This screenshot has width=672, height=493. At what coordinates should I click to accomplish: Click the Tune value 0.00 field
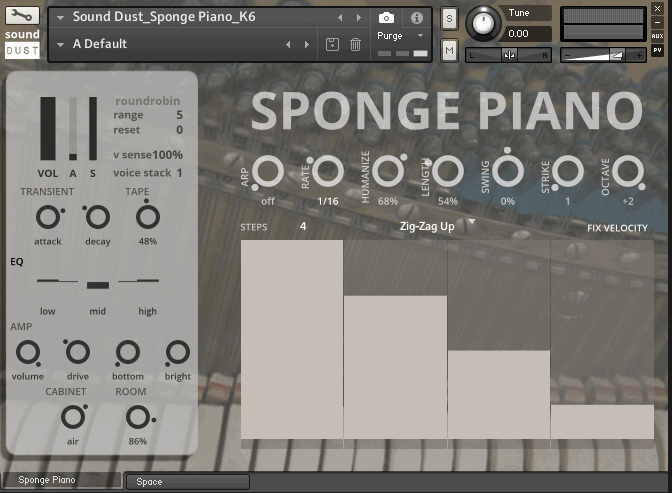coord(528,33)
